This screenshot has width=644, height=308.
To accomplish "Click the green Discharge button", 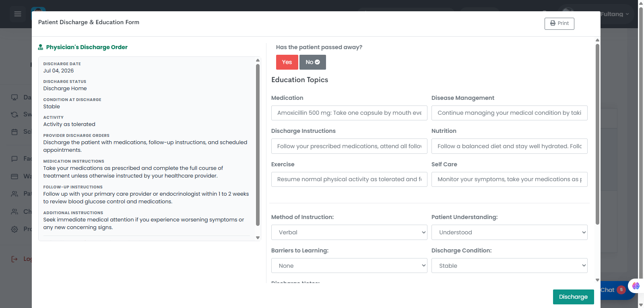I will pos(573,297).
